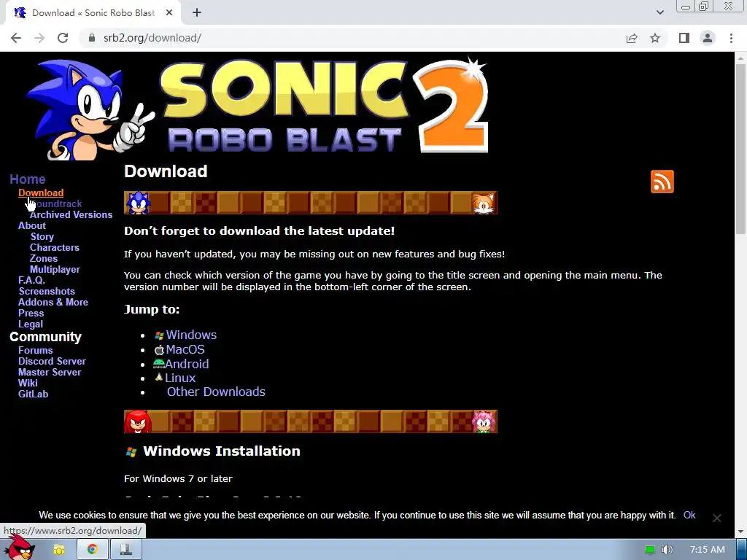The height and width of the screenshot is (560, 747).
Task: Open the About sidebar link
Action: 32,226
